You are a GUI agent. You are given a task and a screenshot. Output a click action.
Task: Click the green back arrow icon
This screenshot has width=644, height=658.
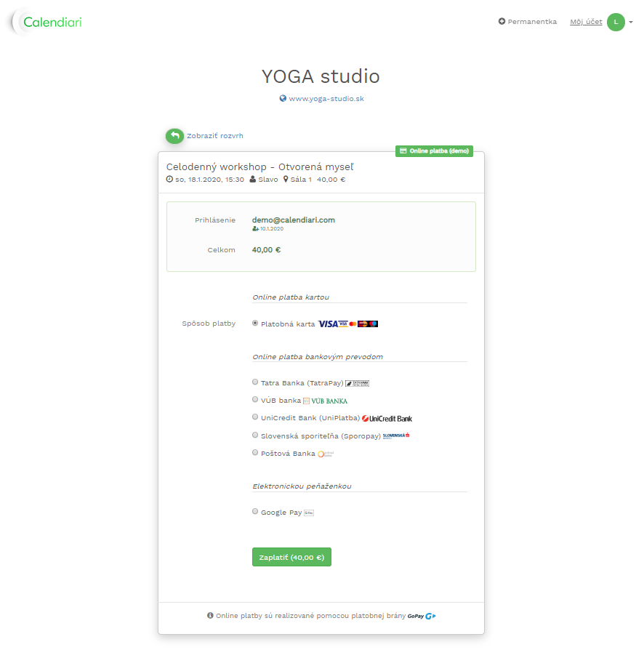pyautogui.click(x=174, y=136)
